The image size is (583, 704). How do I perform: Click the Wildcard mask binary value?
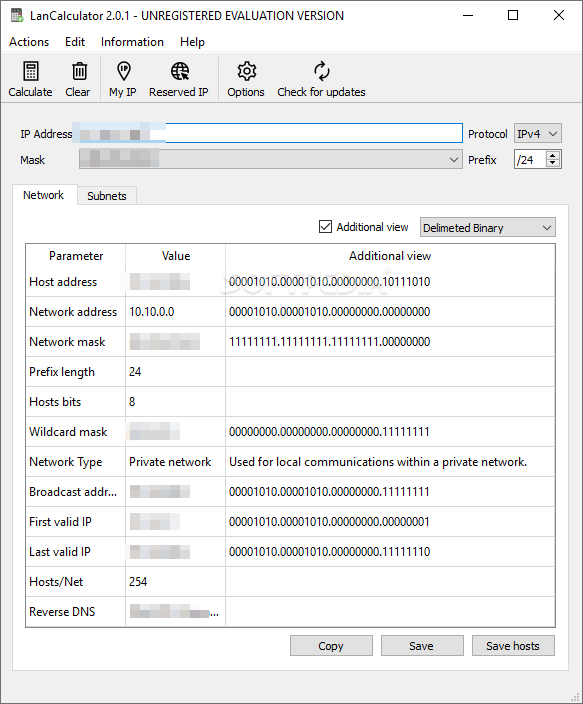click(329, 432)
